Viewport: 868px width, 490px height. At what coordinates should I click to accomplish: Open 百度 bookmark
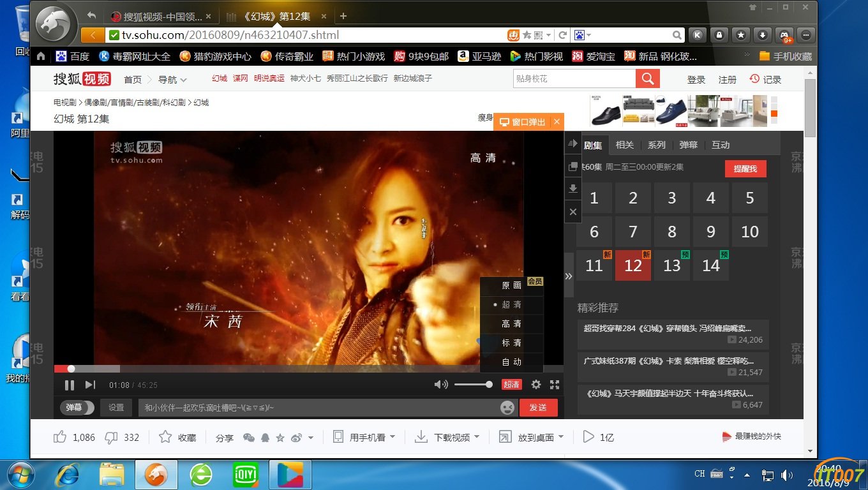(x=73, y=56)
